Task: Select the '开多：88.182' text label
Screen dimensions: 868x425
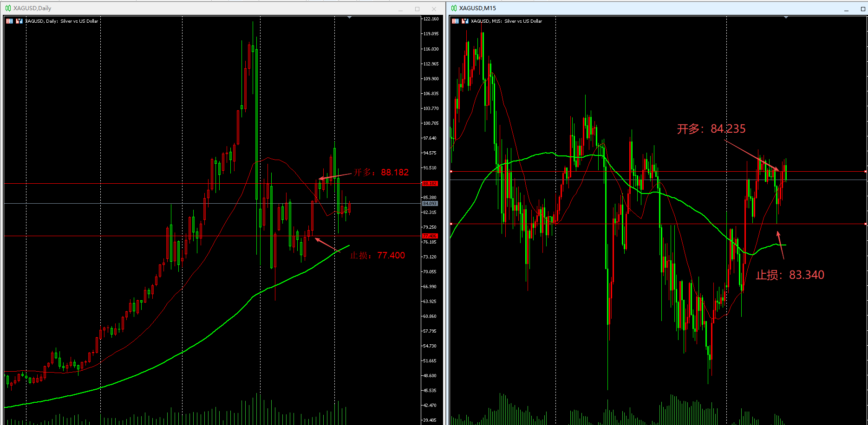Action: point(381,172)
